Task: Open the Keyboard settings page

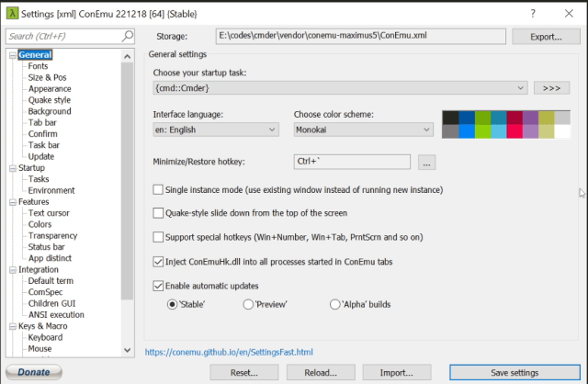Action: tap(45, 337)
